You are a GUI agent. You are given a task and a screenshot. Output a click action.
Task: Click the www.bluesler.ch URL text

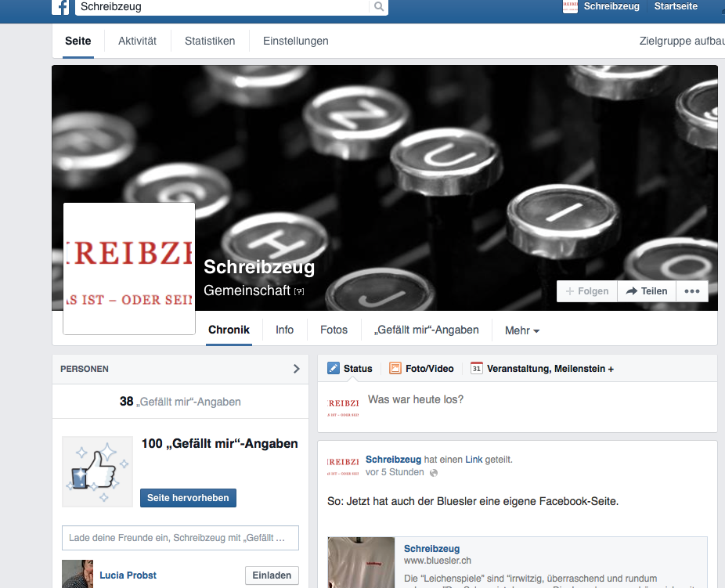[438, 561]
